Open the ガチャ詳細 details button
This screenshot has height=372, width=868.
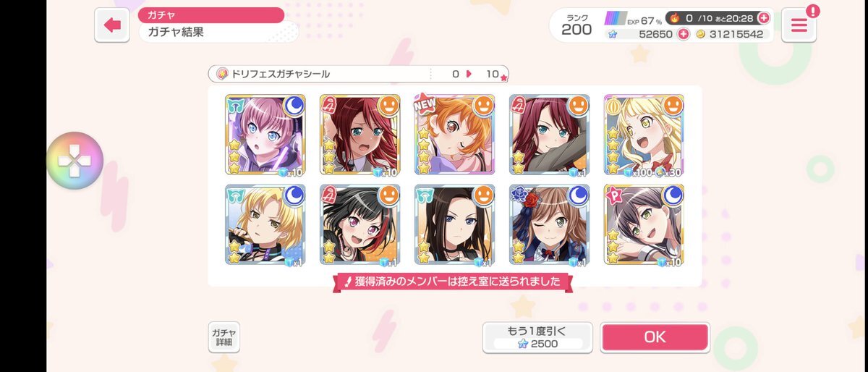[224, 337]
